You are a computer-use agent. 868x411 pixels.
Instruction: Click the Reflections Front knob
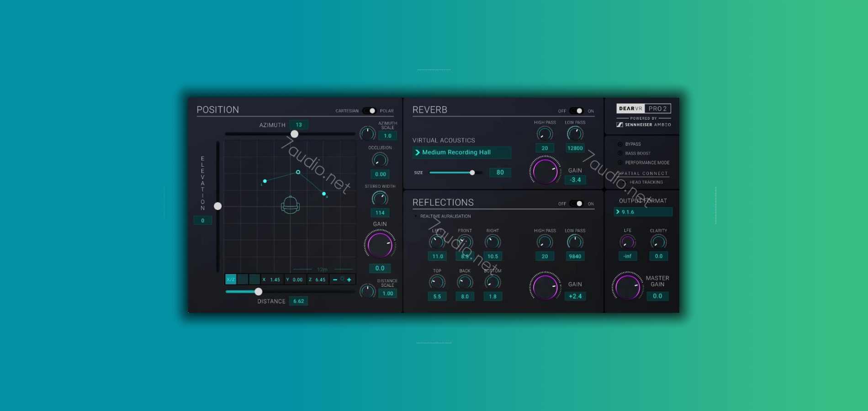point(465,242)
